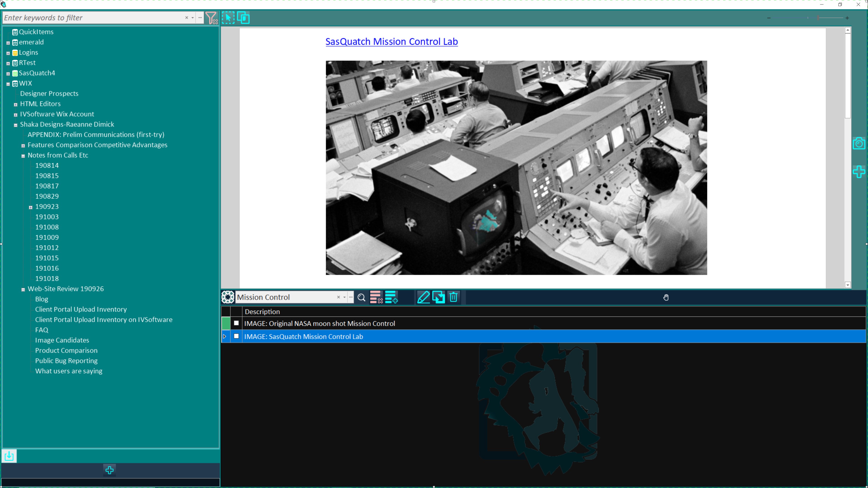Click the search magnifier next to Mission Control

[362, 297]
